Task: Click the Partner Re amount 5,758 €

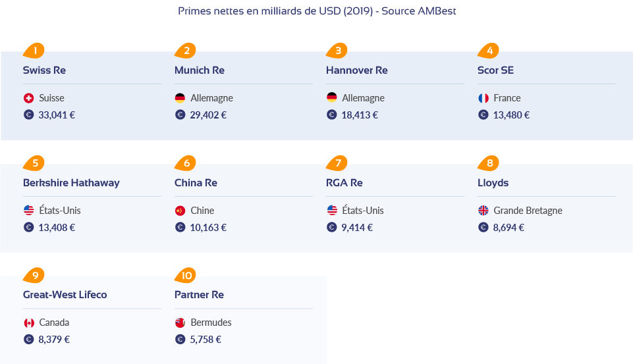Action: [x=206, y=340]
